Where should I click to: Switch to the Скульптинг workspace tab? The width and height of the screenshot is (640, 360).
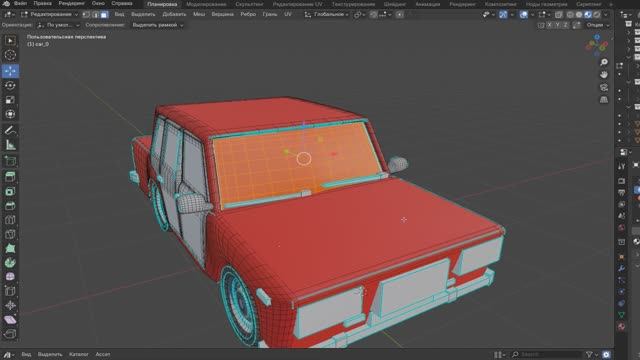(249, 4)
